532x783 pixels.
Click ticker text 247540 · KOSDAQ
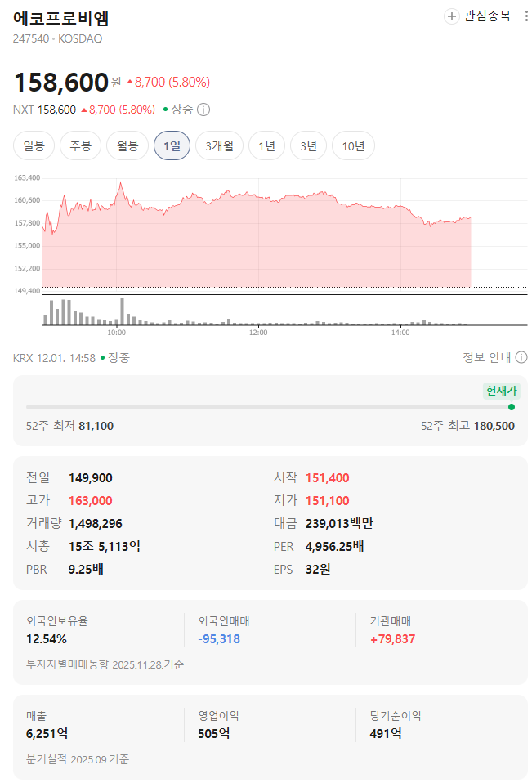coord(57,38)
